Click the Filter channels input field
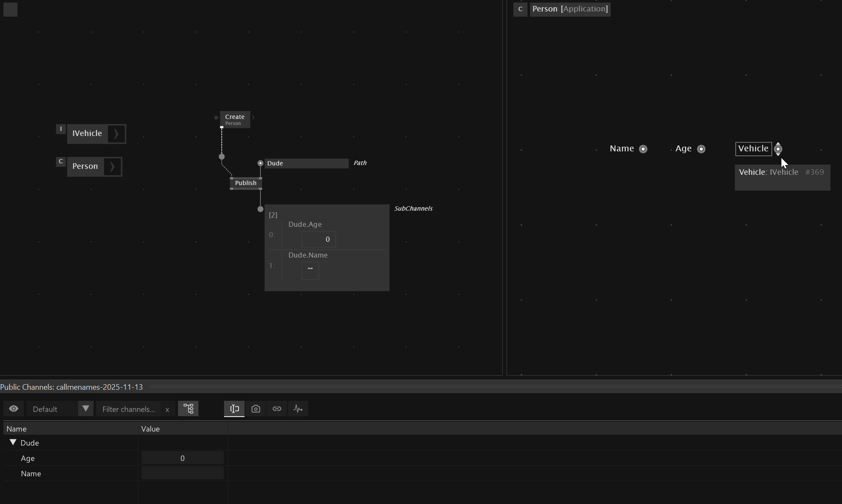This screenshot has width=842, height=504. (x=128, y=409)
